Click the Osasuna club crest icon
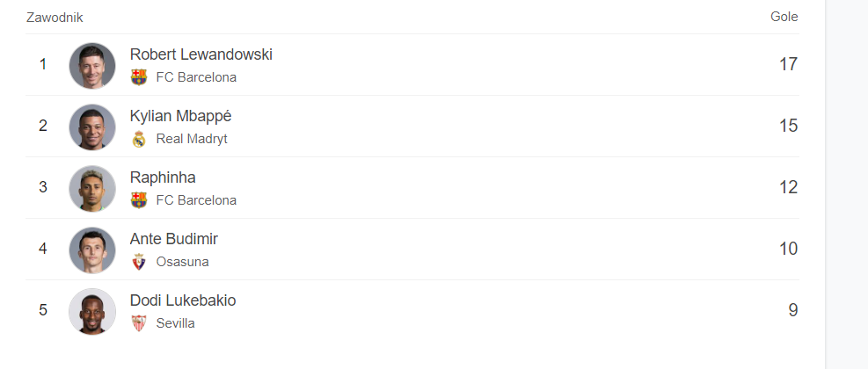 [x=139, y=262]
